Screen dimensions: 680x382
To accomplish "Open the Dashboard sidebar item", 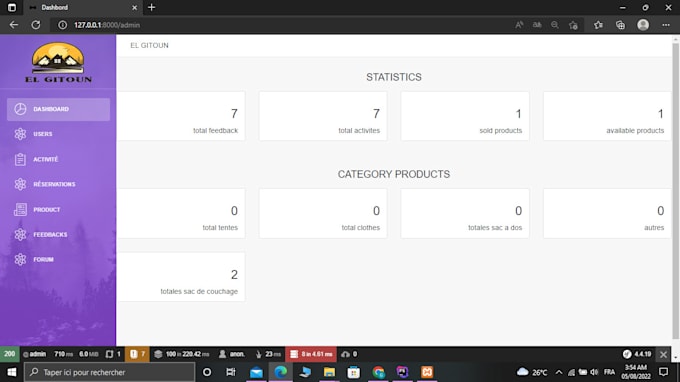I will point(58,109).
